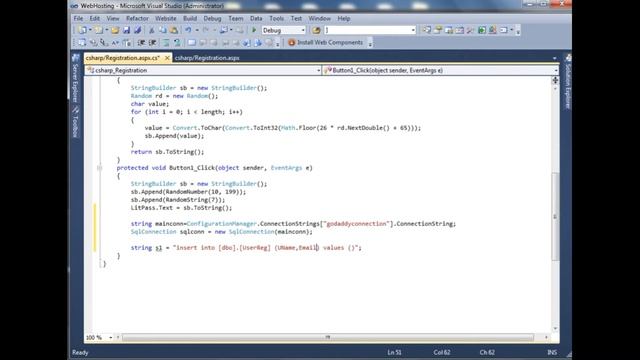Click the "insert into [dbo].[UserReg]" string line
Screen dimensions: 640x360
click(246, 248)
